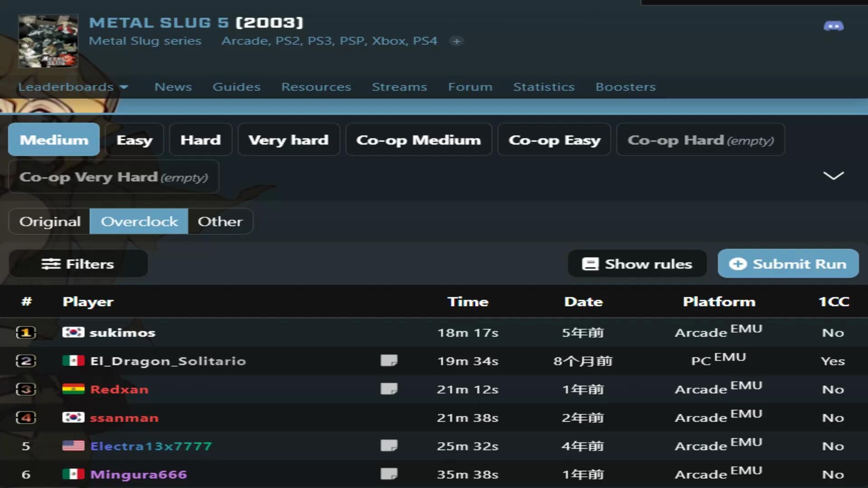Open the 21m 12s run time
This screenshot has width=868, height=488.
point(467,389)
